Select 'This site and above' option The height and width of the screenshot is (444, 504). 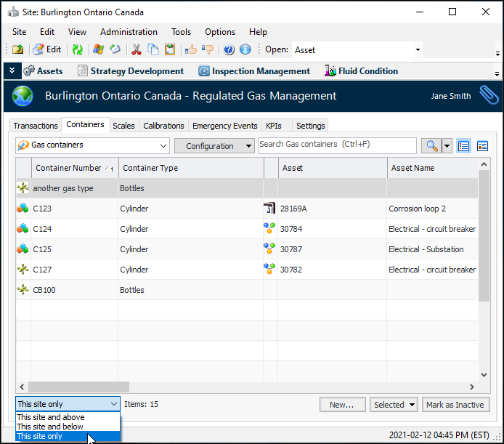click(51, 417)
